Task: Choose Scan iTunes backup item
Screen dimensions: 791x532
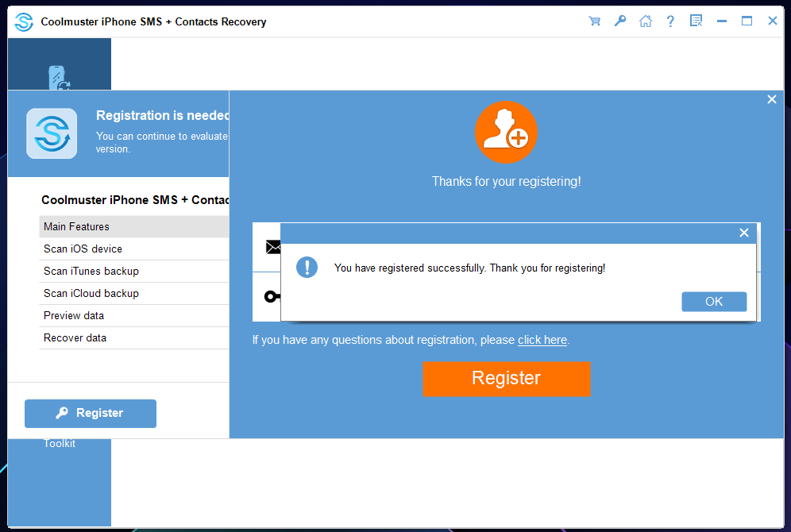Action: [133, 271]
